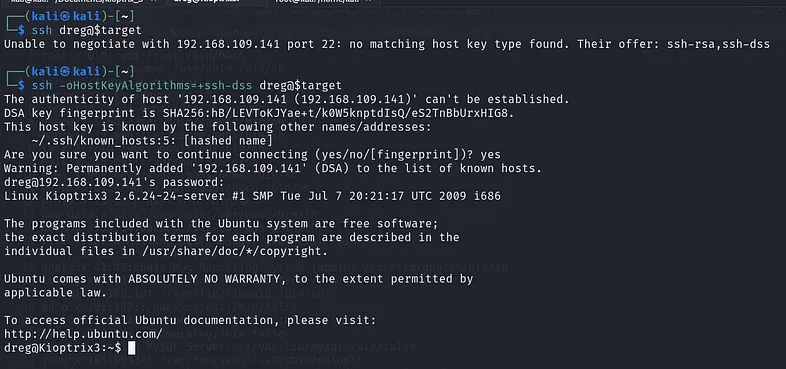Click the dreg@Kioptrix3:~$ shell prompt
Viewport: 786px width, 369px height.
click(x=63, y=347)
